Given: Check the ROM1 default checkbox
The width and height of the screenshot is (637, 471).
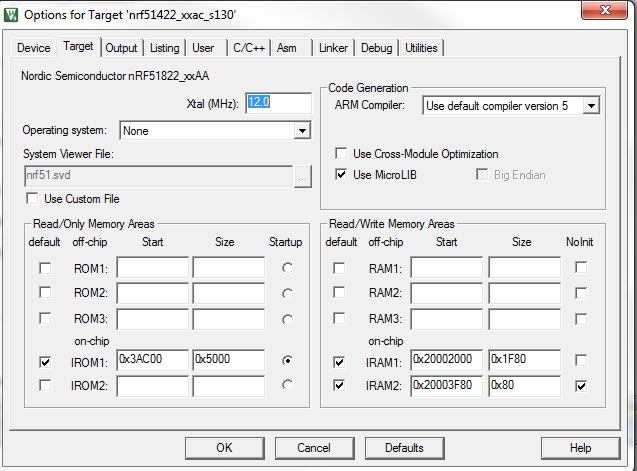Looking at the screenshot, I should [x=45, y=268].
